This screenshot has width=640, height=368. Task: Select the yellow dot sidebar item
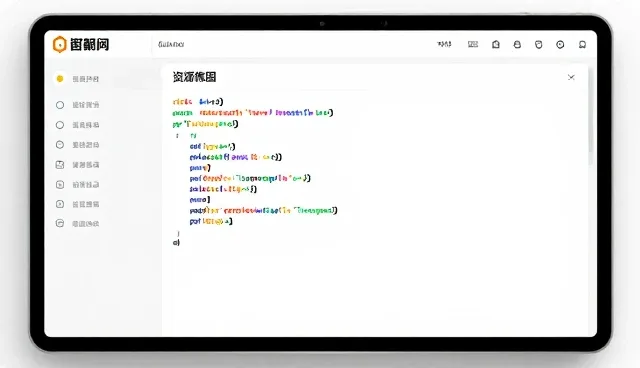click(x=60, y=79)
